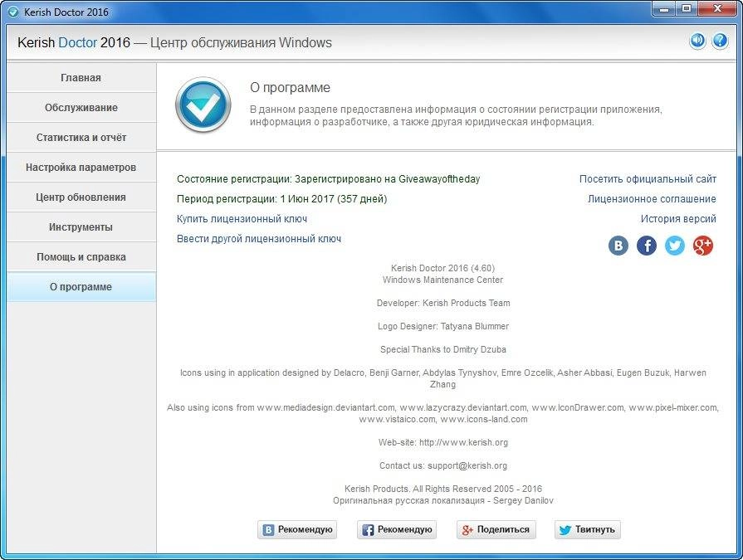Minimize the Kerish Doctor window
The width and height of the screenshot is (743, 560).
(x=664, y=9)
